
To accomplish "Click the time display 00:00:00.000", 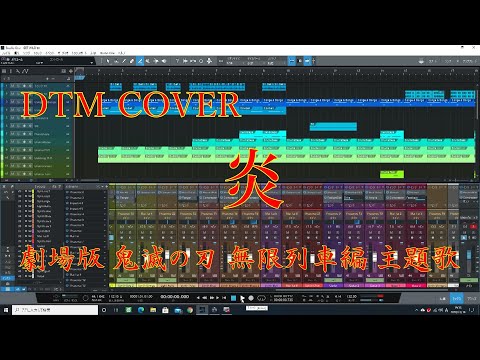I will 175,297.
